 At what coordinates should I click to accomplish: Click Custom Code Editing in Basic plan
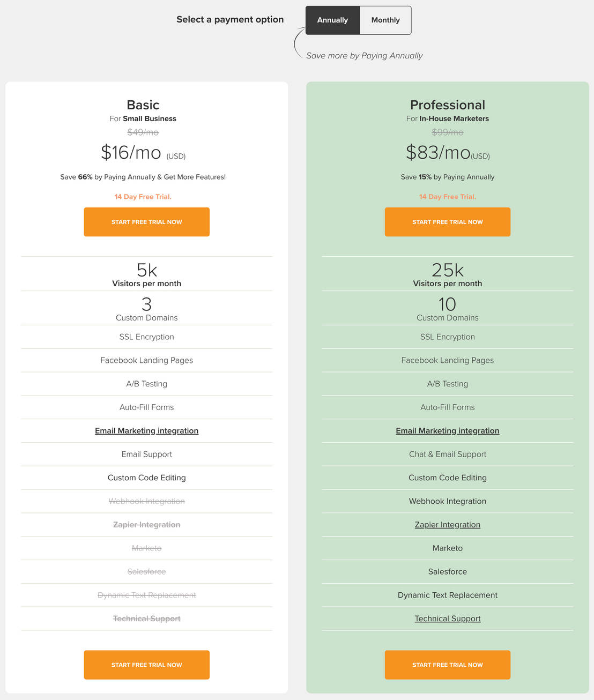[146, 478]
